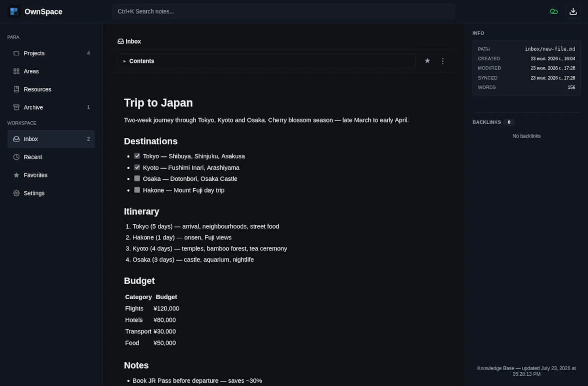Focus the Search notes field
Viewport: 588px width, 386px height.
284,11
